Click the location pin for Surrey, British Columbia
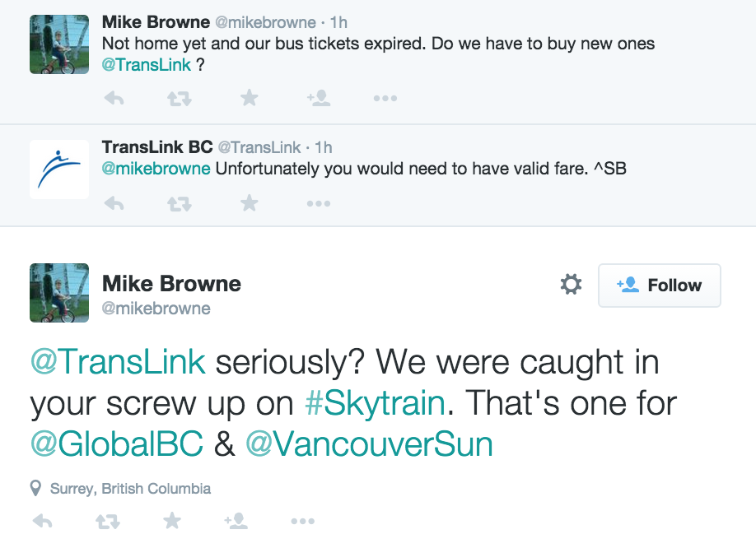Viewport: 756px width, 548px height. 34,488
